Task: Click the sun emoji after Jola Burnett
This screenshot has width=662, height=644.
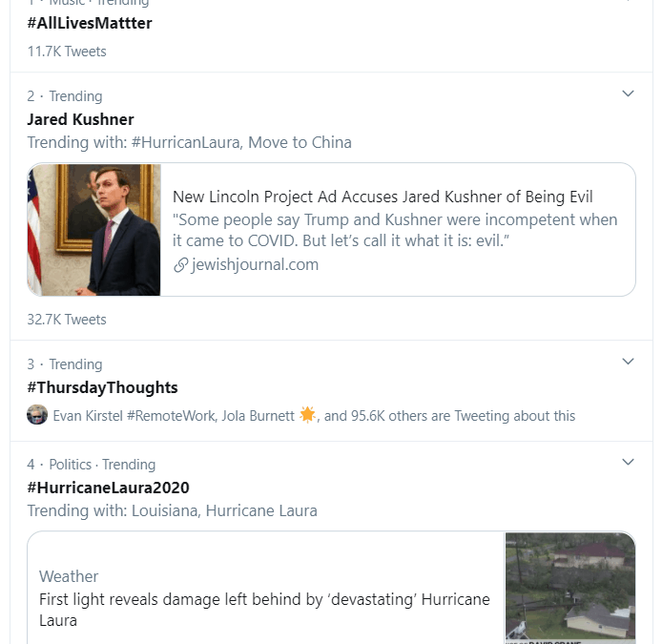Action: [307, 414]
